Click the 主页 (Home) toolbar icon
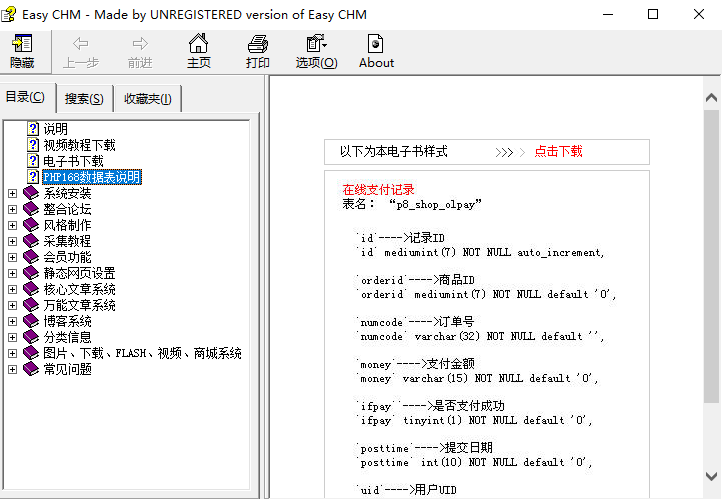This screenshot has height=499, width=722. point(199,50)
